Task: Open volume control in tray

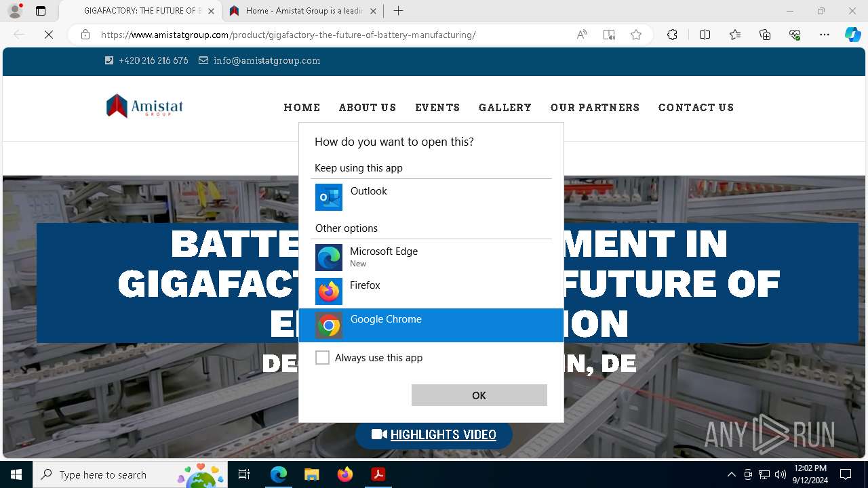Action: point(780,474)
